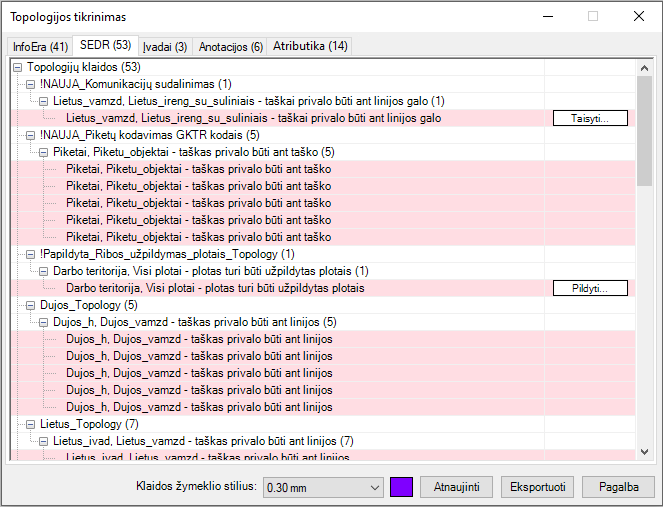663x508 pixels.
Task: Collapse the Piketai, Piketu_objektai (5) group
Action: 44,152
